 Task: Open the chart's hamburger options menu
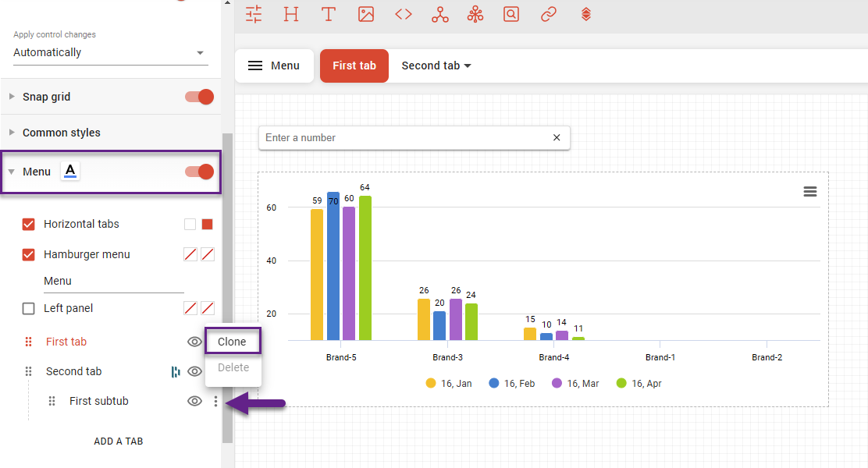809,192
